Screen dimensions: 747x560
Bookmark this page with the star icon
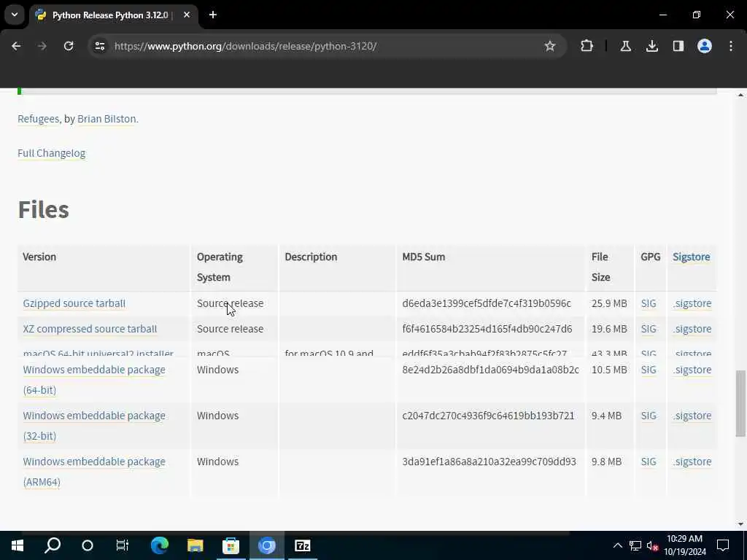(x=550, y=46)
